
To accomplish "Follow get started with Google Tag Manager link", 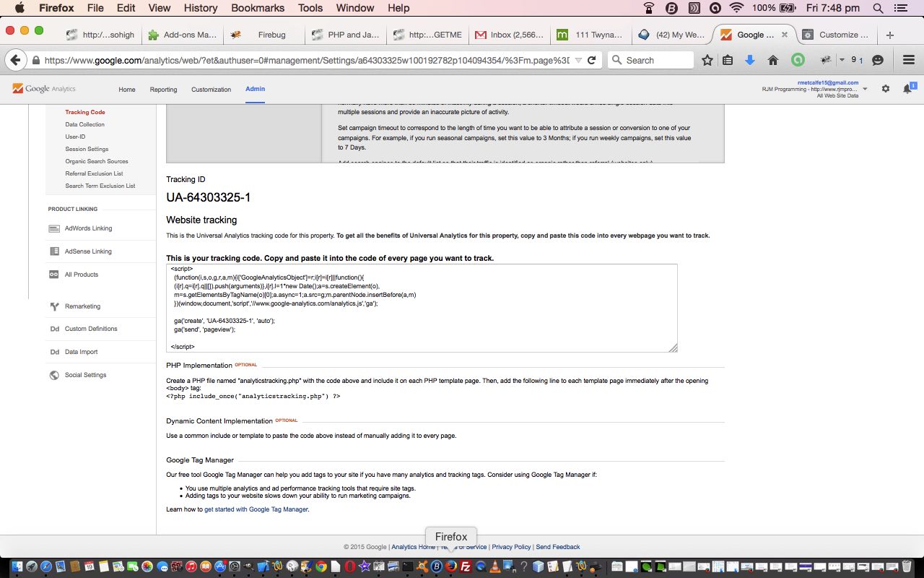I will click(x=256, y=509).
